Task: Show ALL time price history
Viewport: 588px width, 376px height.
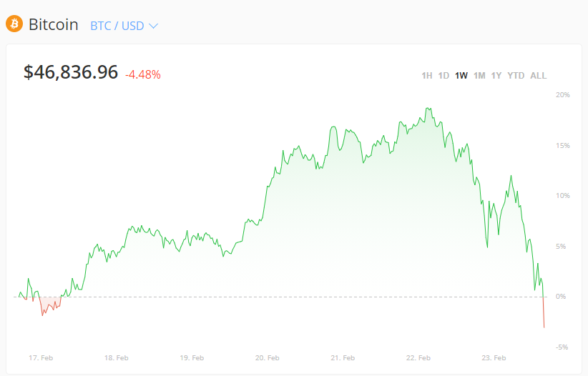Action: (x=538, y=76)
